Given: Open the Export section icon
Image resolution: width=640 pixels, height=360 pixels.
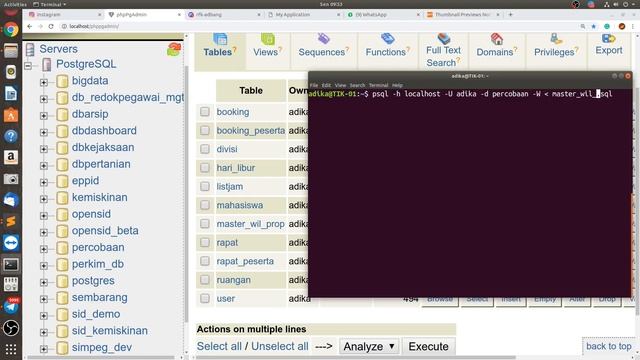Looking at the screenshot, I should tap(609, 38).
